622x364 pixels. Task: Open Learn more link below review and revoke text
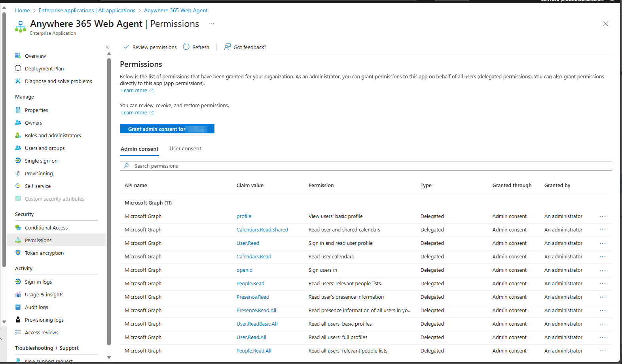point(137,113)
